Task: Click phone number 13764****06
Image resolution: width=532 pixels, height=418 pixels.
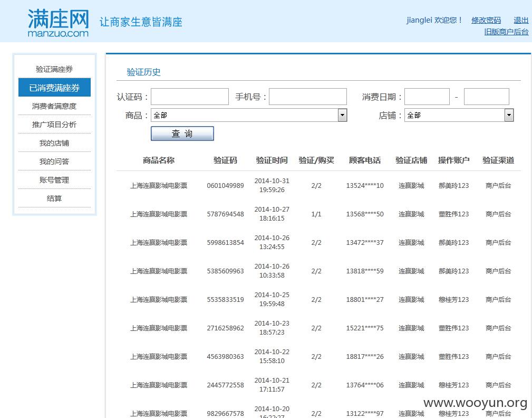Action: [365, 385]
